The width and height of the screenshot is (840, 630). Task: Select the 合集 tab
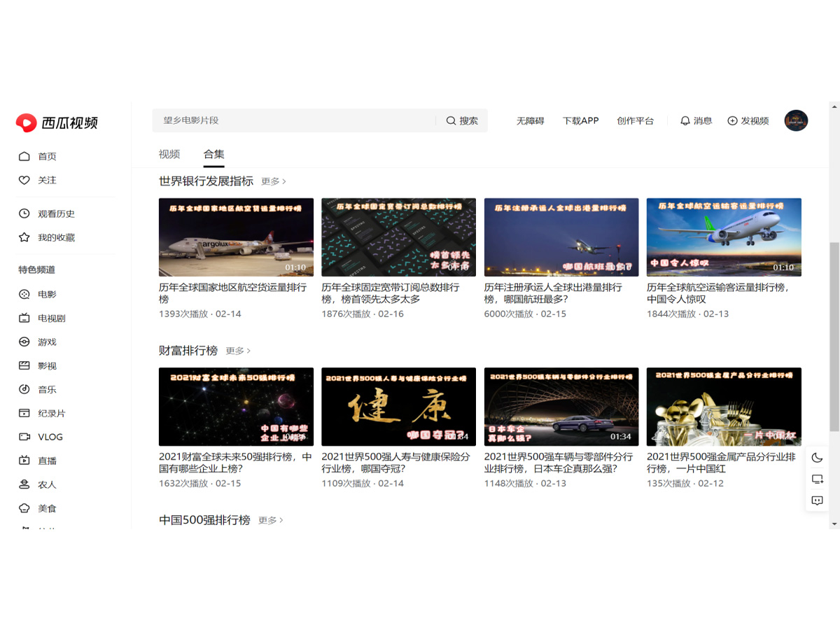214,154
